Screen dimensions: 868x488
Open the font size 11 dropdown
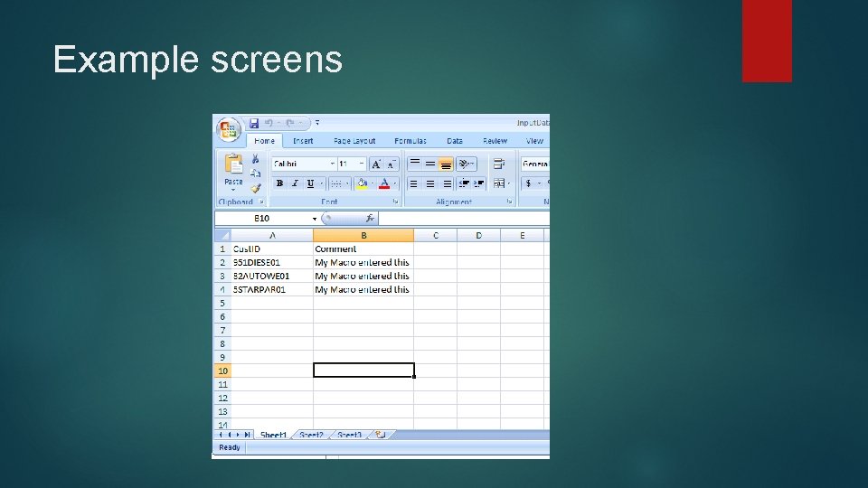[x=362, y=164]
